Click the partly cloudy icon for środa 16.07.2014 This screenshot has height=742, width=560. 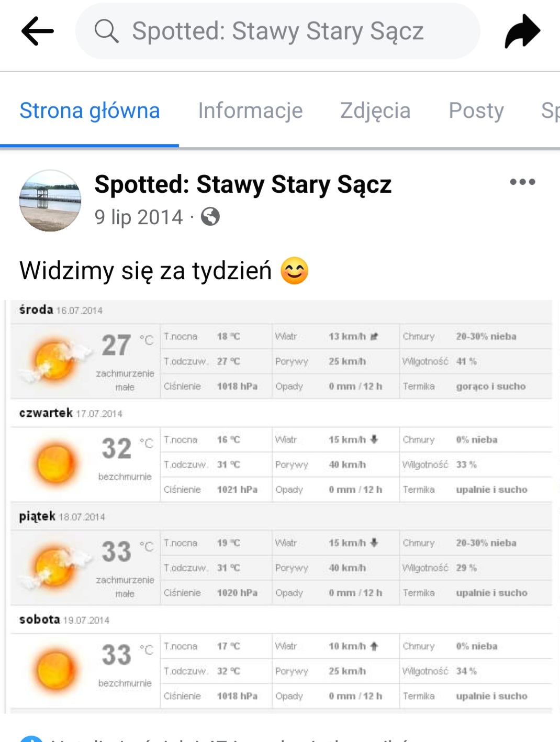click(x=53, y=360)
